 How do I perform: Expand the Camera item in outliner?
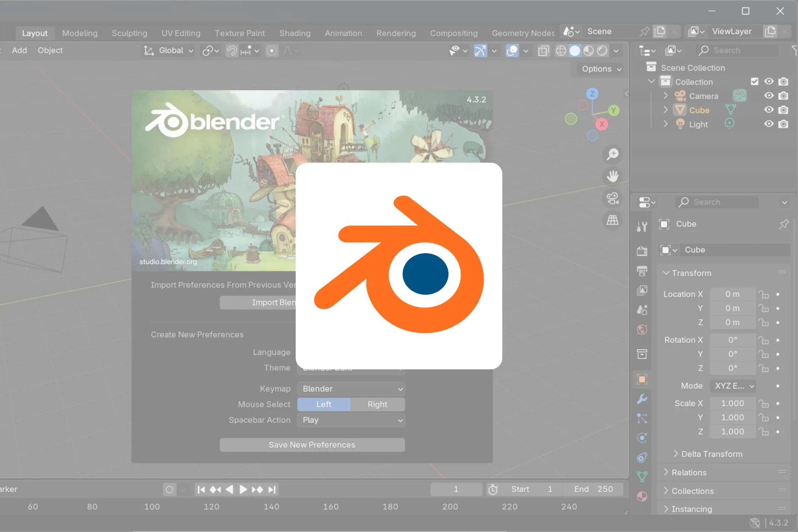665,96
